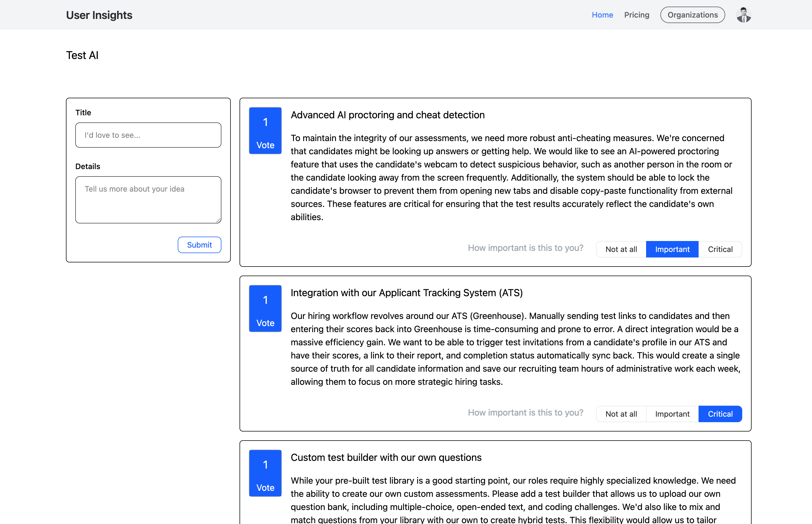This screenshot has width=812, height=524.
Task: Open the Advanced AI proctoring idea title
Action: tap(387, 115)
